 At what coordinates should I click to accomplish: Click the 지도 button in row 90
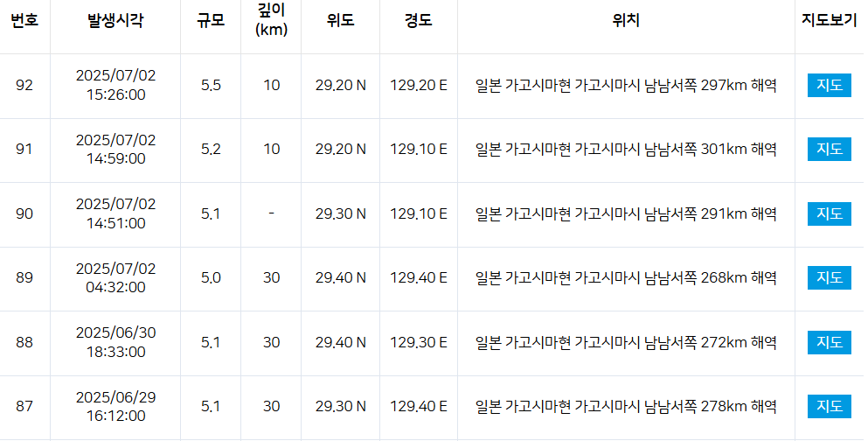829,213
